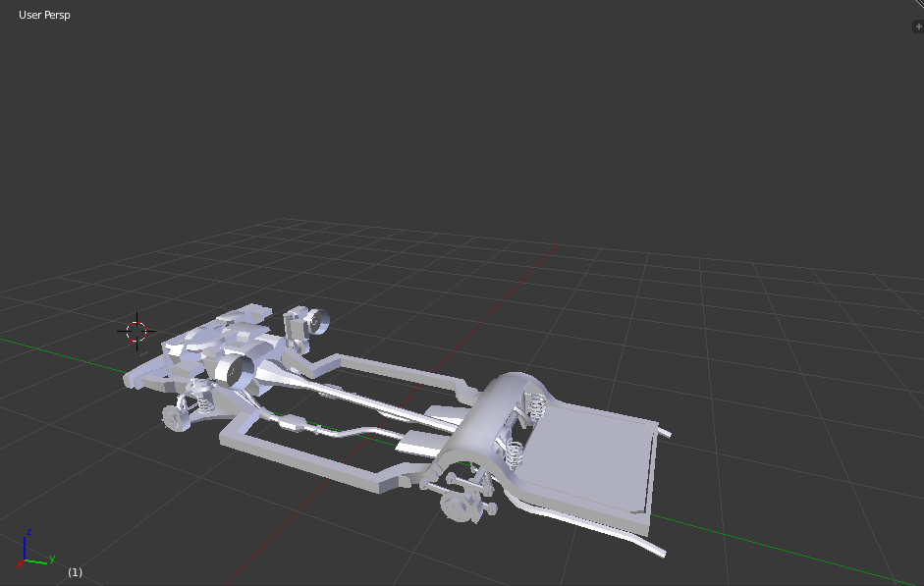Expand the properties panel with plus tab

pyautogui.click(x=918, y=27)
